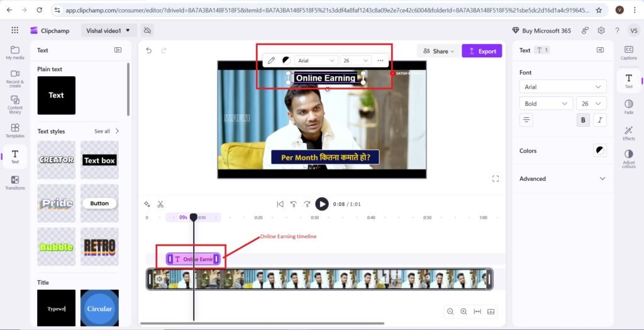Open the Captions panel icon
The height and width of the screenshot is (330, 644).
[x=628, y=52]
